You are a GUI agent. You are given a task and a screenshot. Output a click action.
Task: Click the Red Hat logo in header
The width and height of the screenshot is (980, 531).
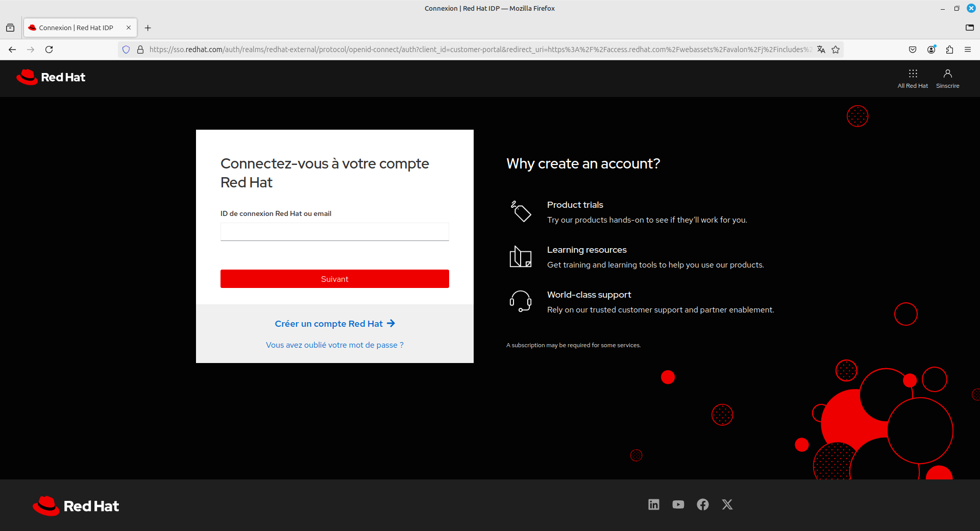click(x=51, y=77)
